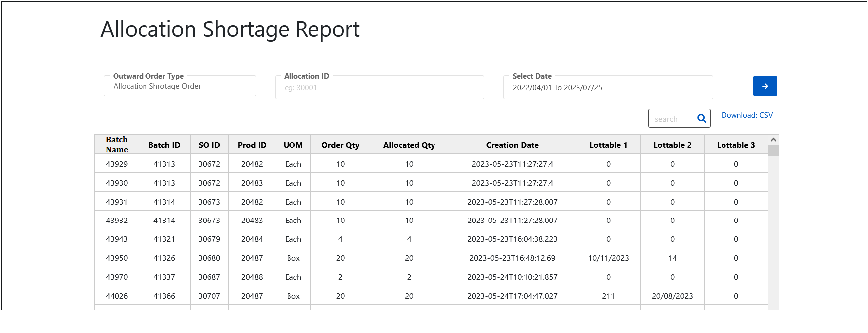Viewport: 868px width, 333px height.
Task: Sort by Lottable 1 column header
Action: (608, 145)
